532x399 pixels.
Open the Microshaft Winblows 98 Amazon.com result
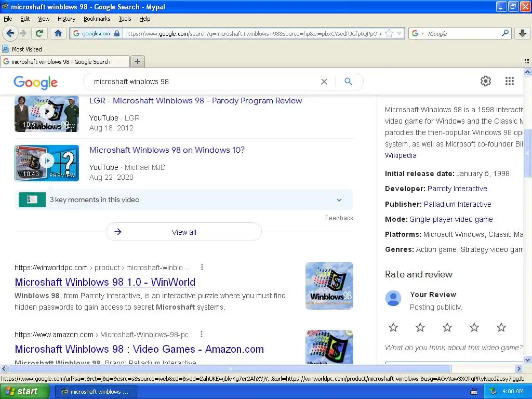click(139, 349)
